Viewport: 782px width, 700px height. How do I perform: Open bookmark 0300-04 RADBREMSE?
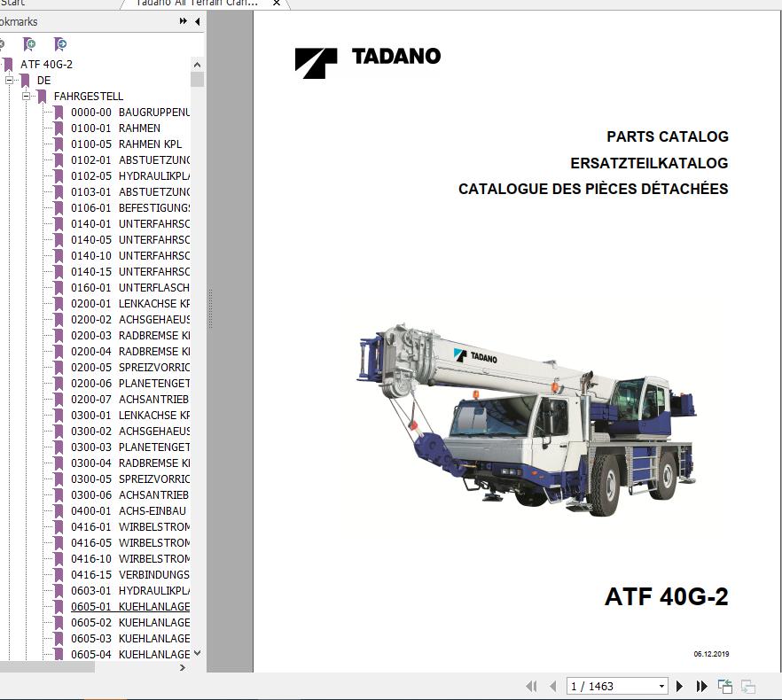129,463
